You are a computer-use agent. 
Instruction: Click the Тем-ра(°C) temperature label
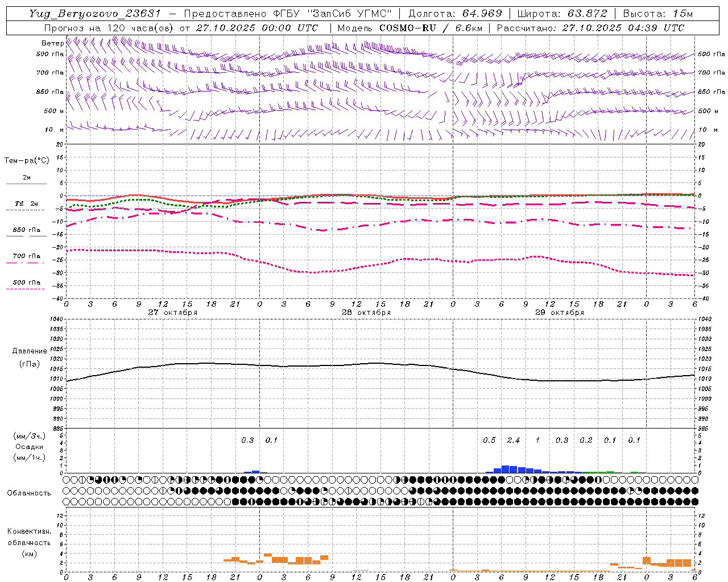point(27,161)
